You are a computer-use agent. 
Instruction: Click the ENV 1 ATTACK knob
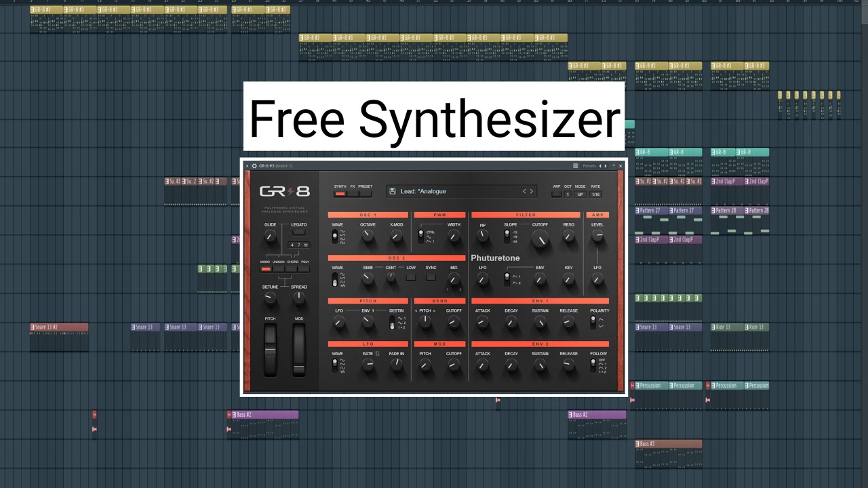click(482, 323)
